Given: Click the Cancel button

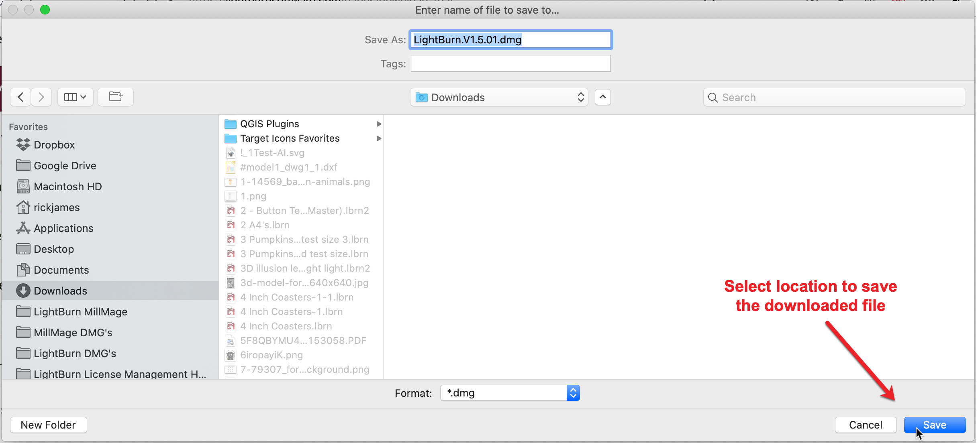Looking at the screenshot, I should tap(866, 425).
